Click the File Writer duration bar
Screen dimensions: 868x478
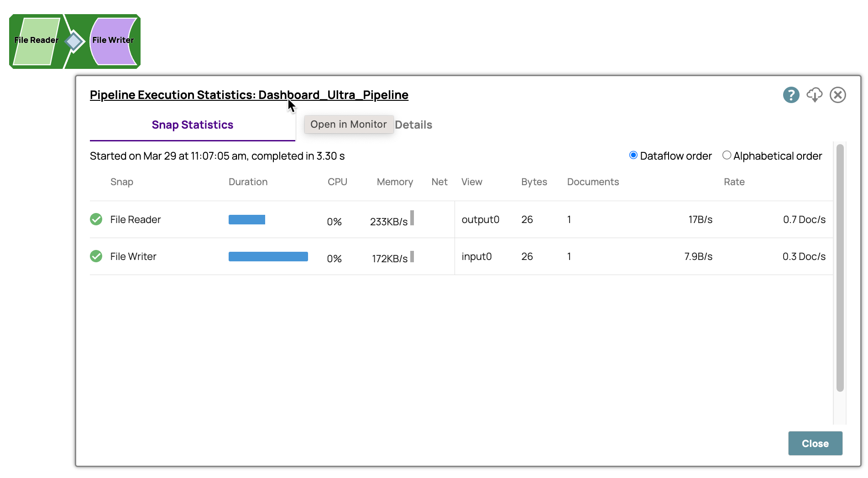(x=268, y=256)
